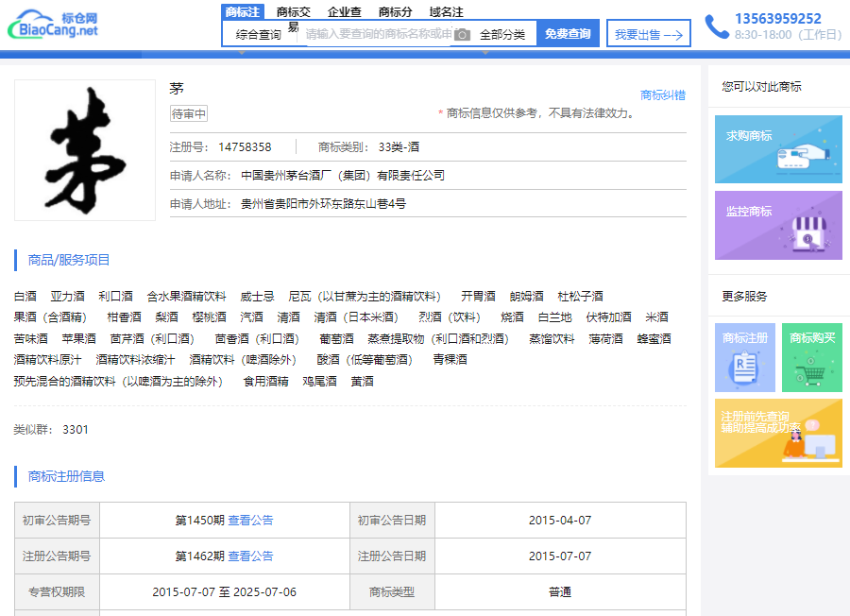Image resolution: width=850 pixels, height=616 pixels.
Task: Open 查看公告 for 第1462期
Action: 250,556
